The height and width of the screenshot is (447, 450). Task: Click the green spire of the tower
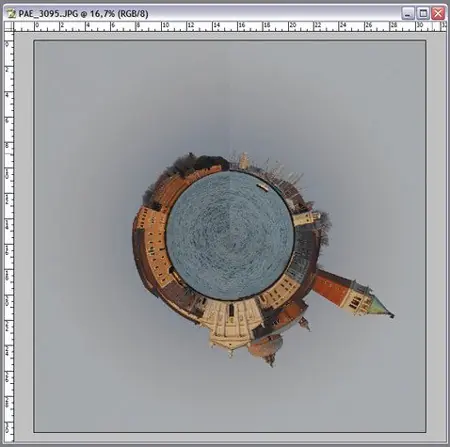(381, 307)
